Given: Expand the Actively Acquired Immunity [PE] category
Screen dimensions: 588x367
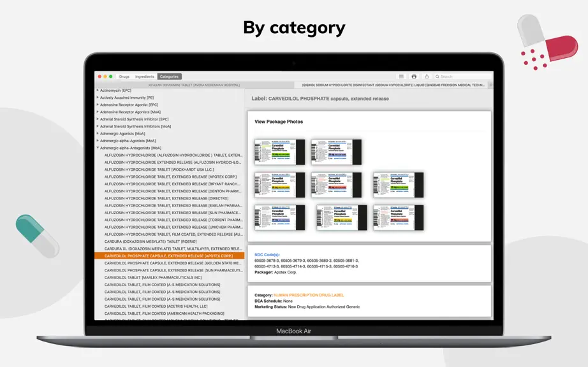Looking at the screenshot, I should point(98,97).
